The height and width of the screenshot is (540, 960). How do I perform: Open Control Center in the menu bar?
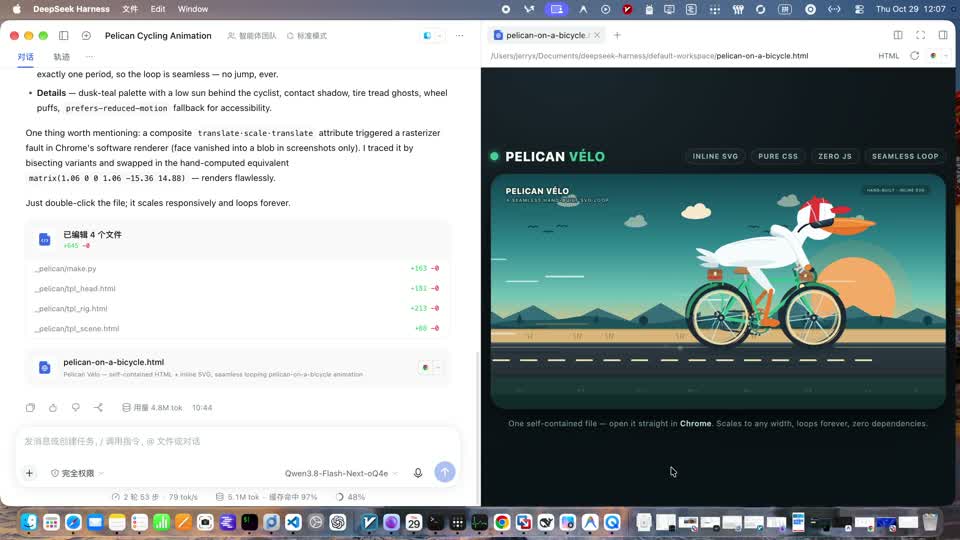click(859, 9)
